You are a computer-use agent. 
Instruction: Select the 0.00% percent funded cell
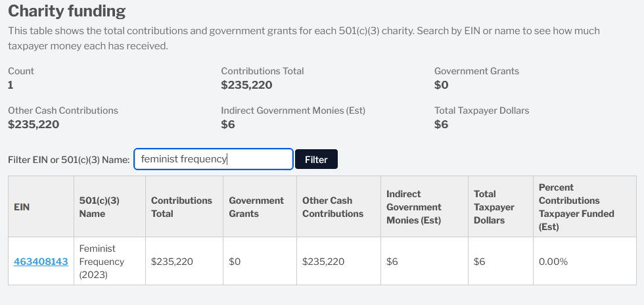click(553, 262)
